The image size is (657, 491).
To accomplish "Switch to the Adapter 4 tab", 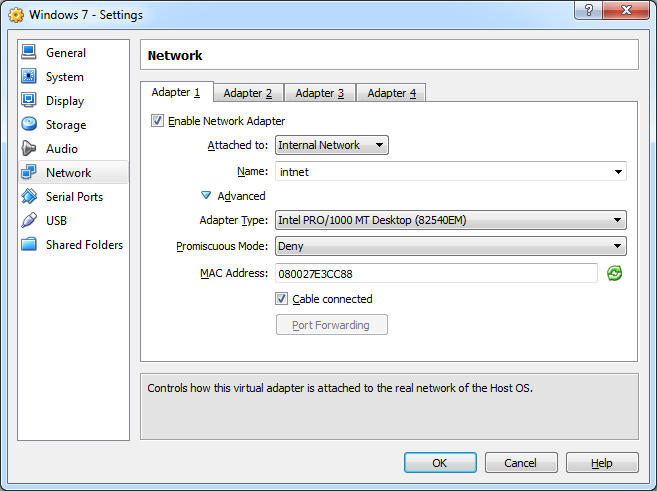I will 391,93.
